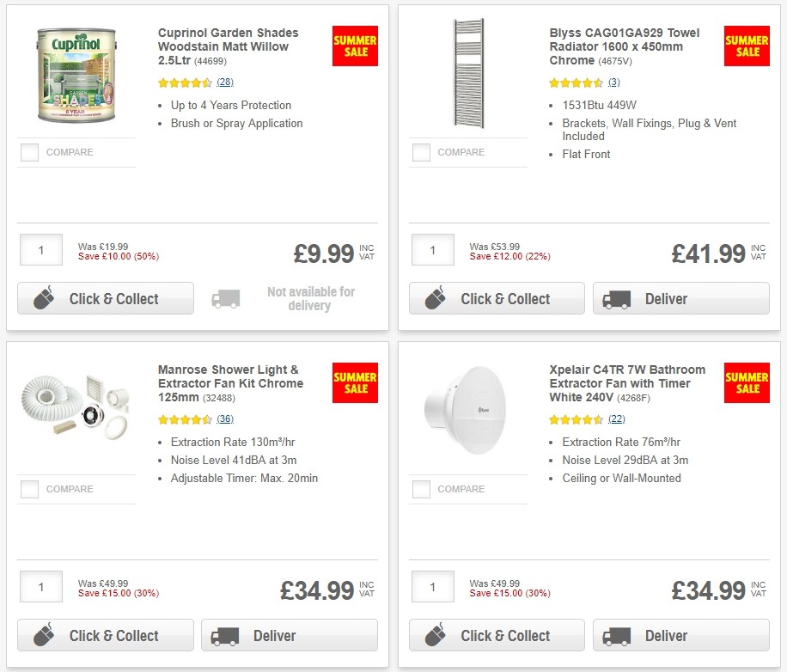
Task: Click the mouse icon on Cuprinol Click & Collect
Action: (x=44, y=298)
